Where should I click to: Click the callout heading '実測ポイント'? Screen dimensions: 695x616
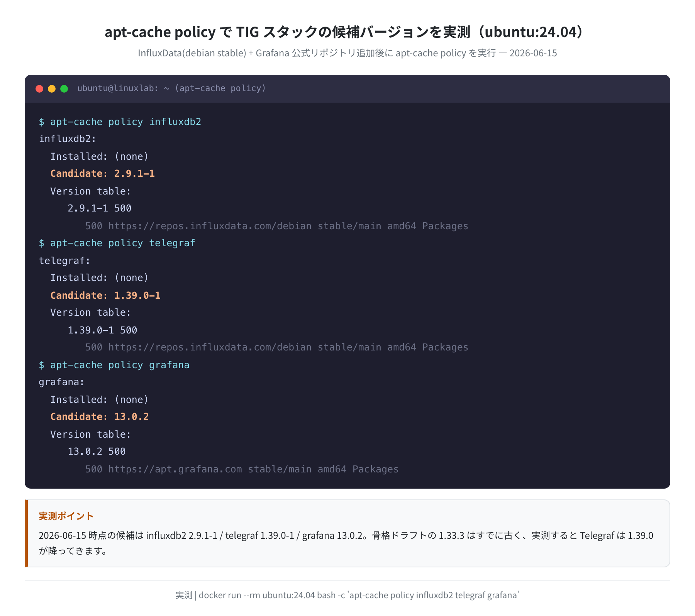click(66, 516)
